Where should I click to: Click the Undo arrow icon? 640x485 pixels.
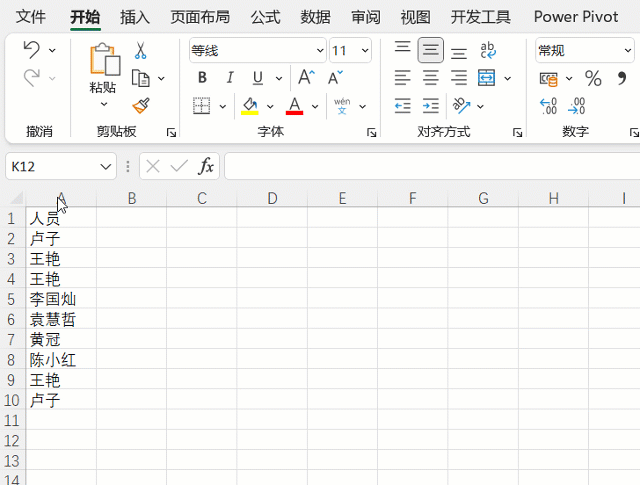pyautogui.click(x=31, y=50)
